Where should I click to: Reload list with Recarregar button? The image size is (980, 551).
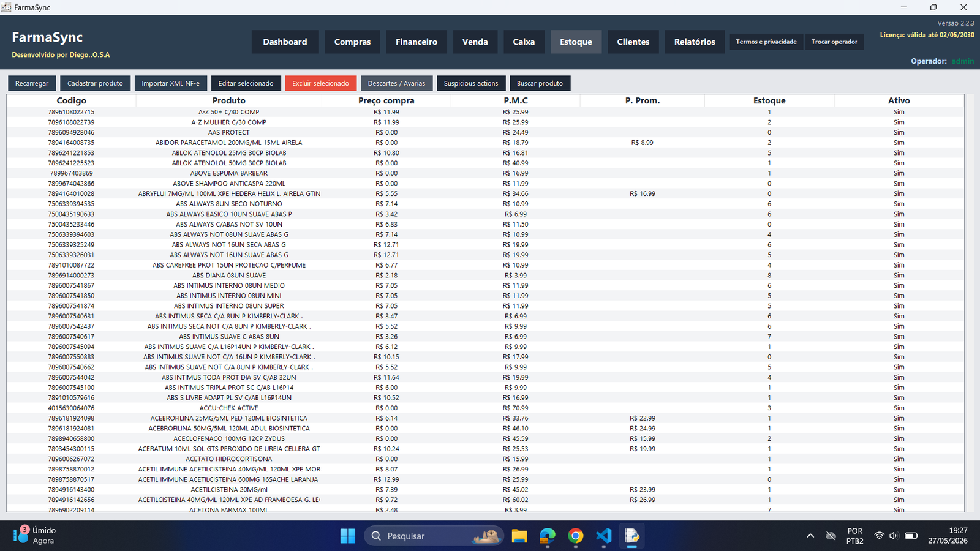[32, 83]
